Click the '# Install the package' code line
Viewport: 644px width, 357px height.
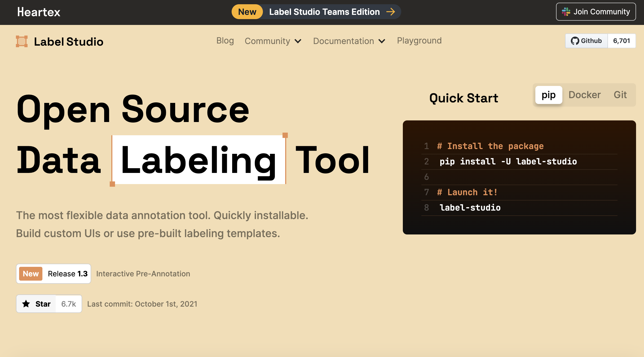(490, 146)
